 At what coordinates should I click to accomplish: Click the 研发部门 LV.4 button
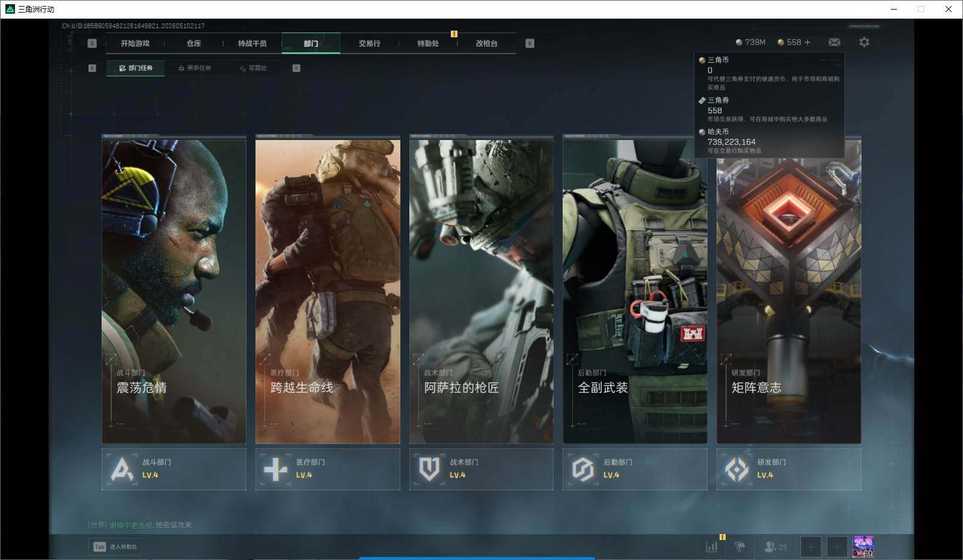[x=789, y=469]
